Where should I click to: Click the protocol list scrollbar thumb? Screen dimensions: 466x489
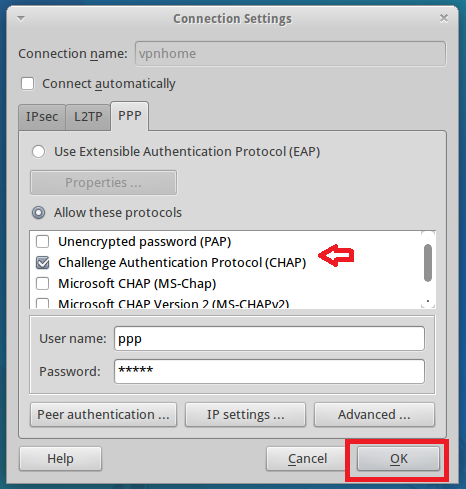[428, 263]
